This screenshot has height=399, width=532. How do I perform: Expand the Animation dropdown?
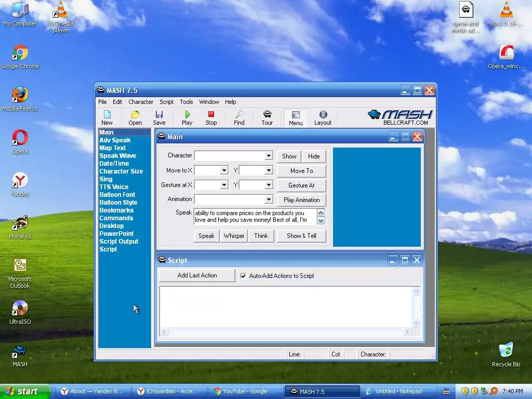[269, 199]
